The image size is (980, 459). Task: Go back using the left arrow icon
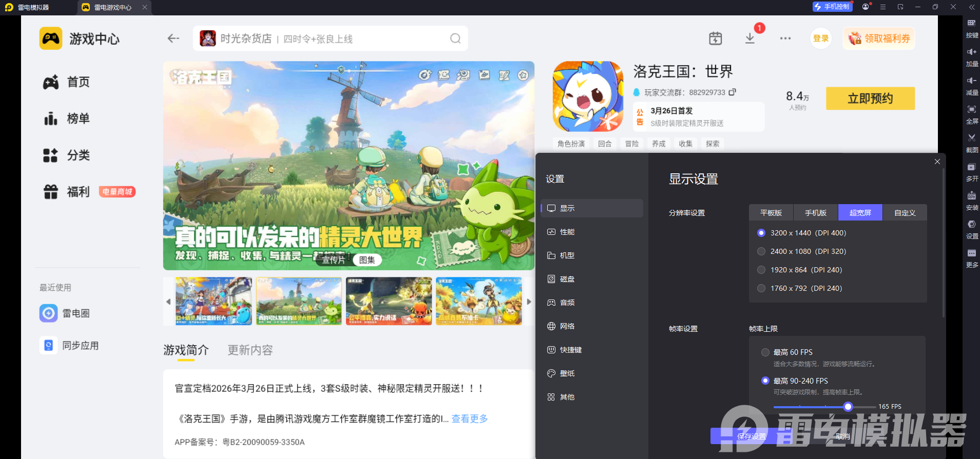174,38
